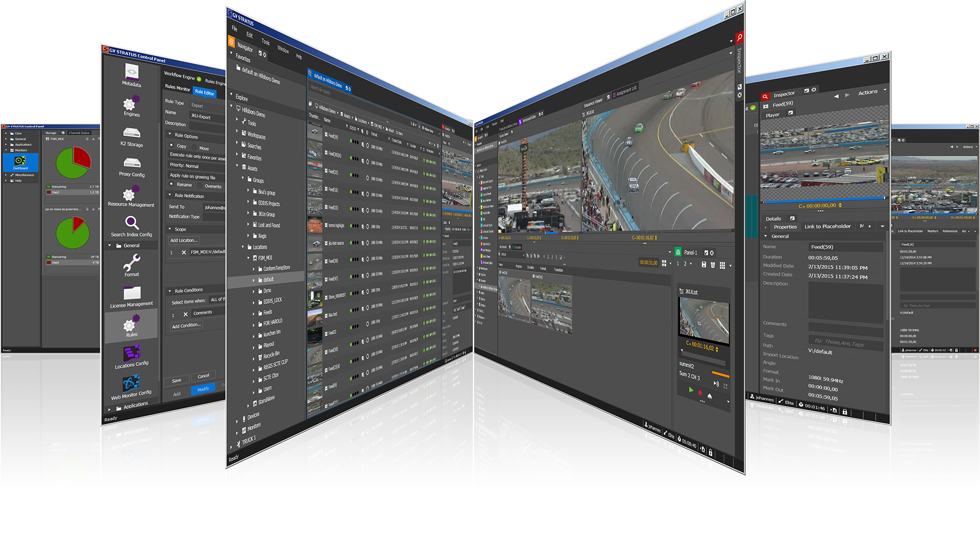Expand the Rule Conditions section arrow

pos(170,291)
